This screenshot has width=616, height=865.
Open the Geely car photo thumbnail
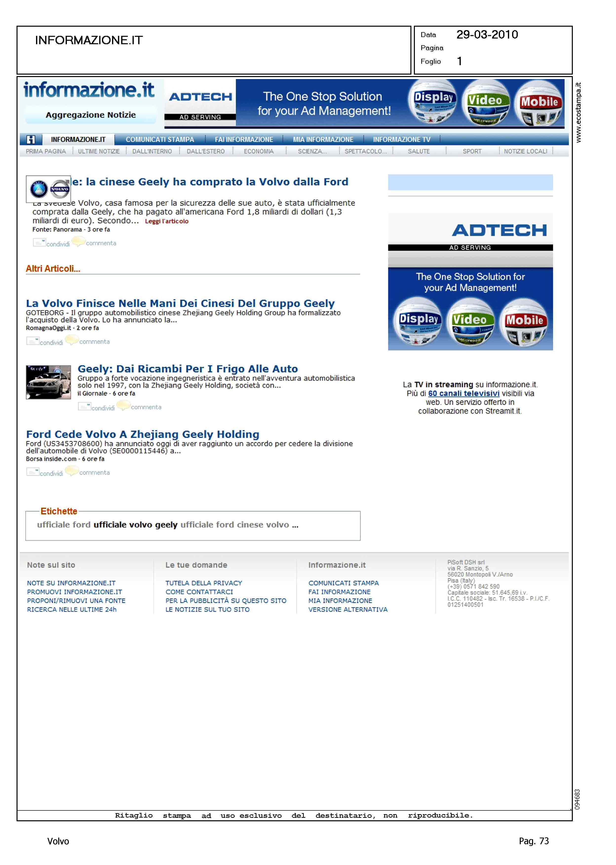click(x=49, y=382)
